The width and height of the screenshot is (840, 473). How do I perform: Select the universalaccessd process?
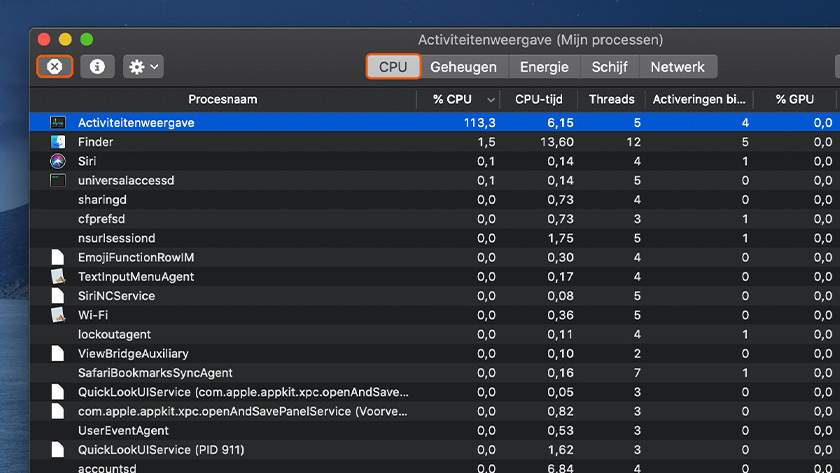click(126, 181)
